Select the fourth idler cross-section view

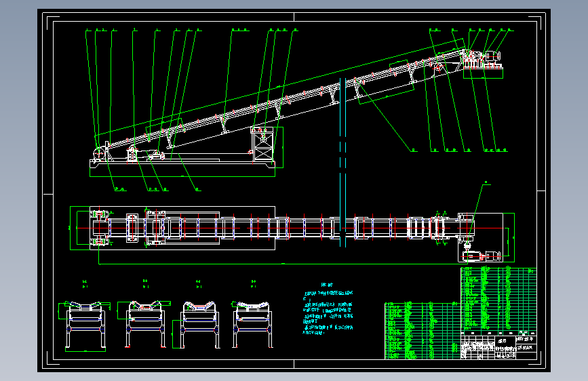pos(252,324)
